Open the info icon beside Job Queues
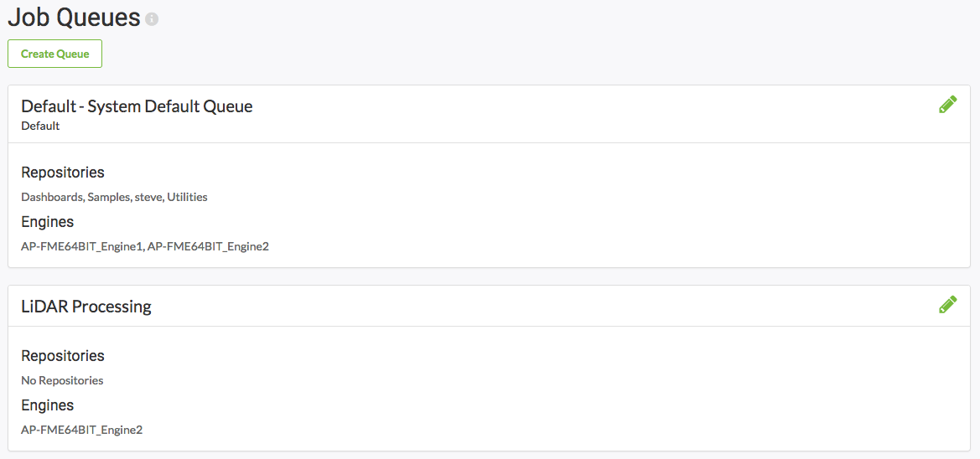The width and height of the screenshot is (980, 459). pos(151,19)
